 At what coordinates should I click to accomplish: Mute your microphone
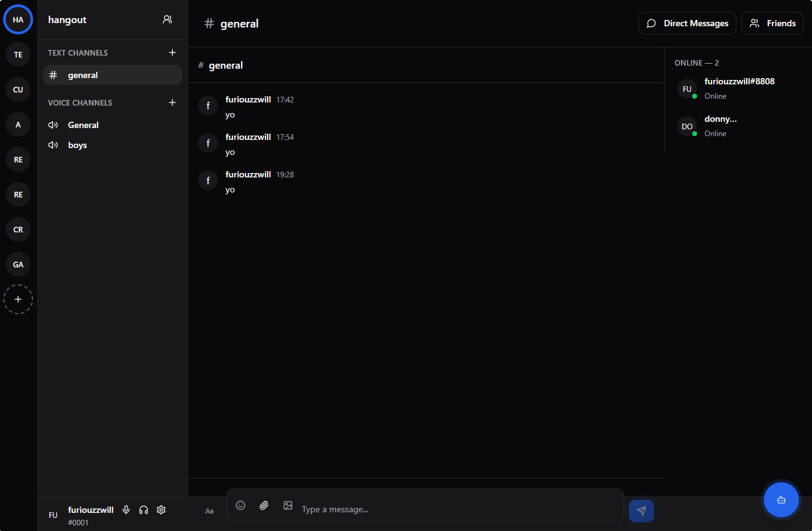tap(126, 510)
